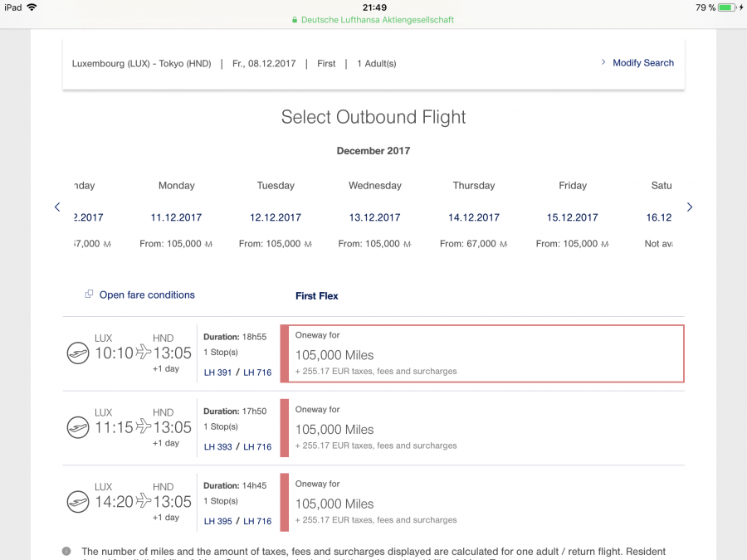Click Lufthansa crane logo on 10:10 flight
747x560 pixels.
78,353
